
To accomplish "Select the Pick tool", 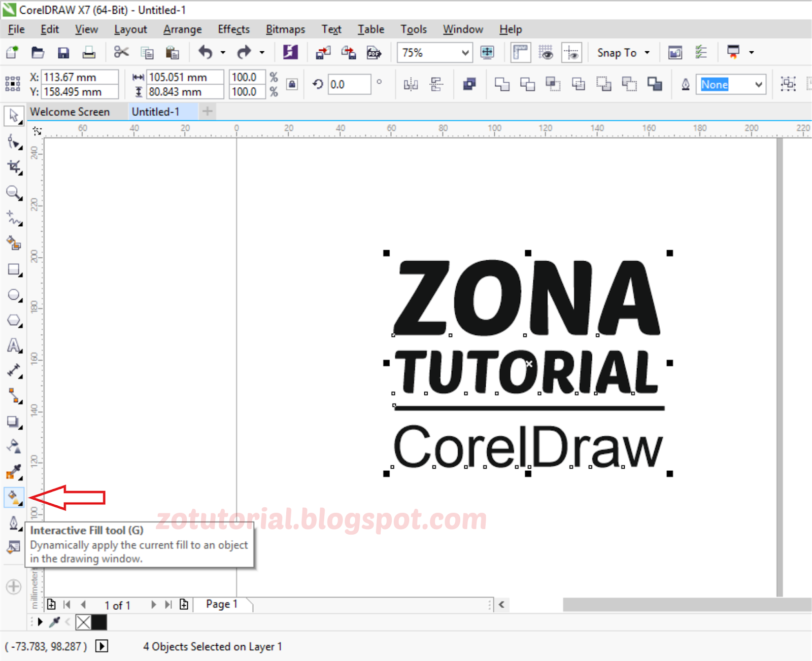I will coord(14,116).
